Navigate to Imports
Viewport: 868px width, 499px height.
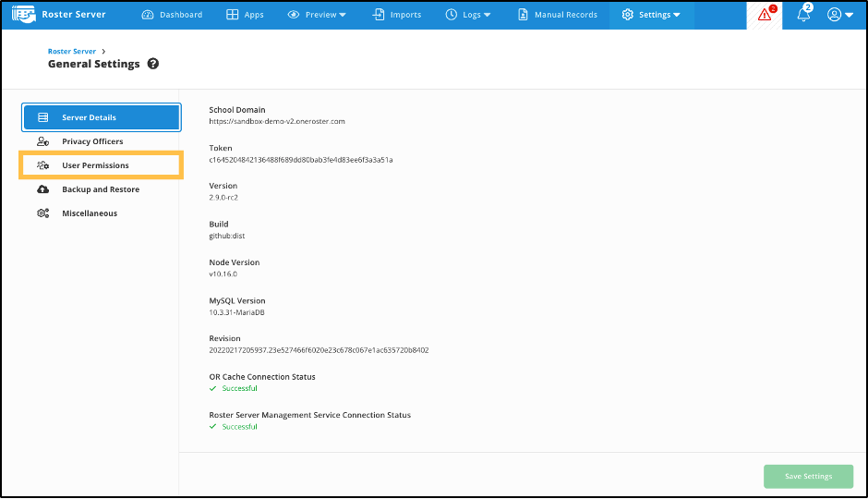point(396,15)
